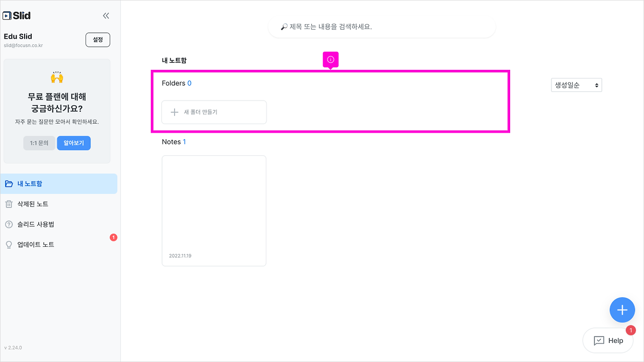Select the 내 노트함 sidebar tab

[x=30, y=184]
